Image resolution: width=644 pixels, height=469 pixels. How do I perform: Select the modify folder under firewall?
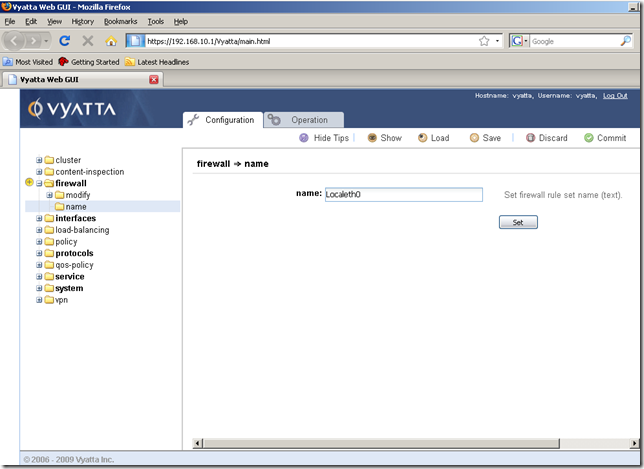[77, 195]
